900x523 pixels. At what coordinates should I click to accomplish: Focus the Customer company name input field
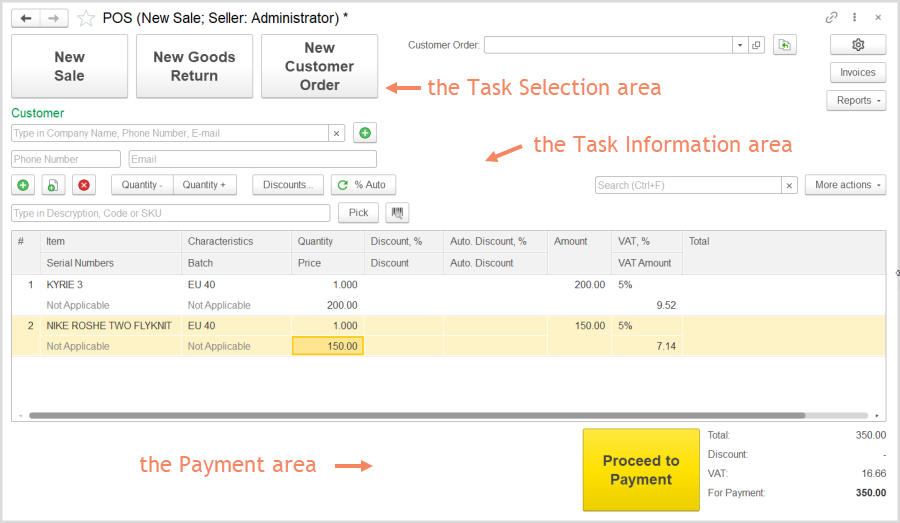(x=170, y=133)
